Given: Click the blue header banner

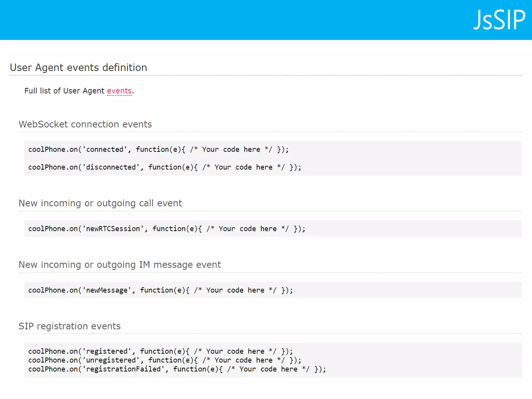Looking at the screenshot, I should point(234,20).
